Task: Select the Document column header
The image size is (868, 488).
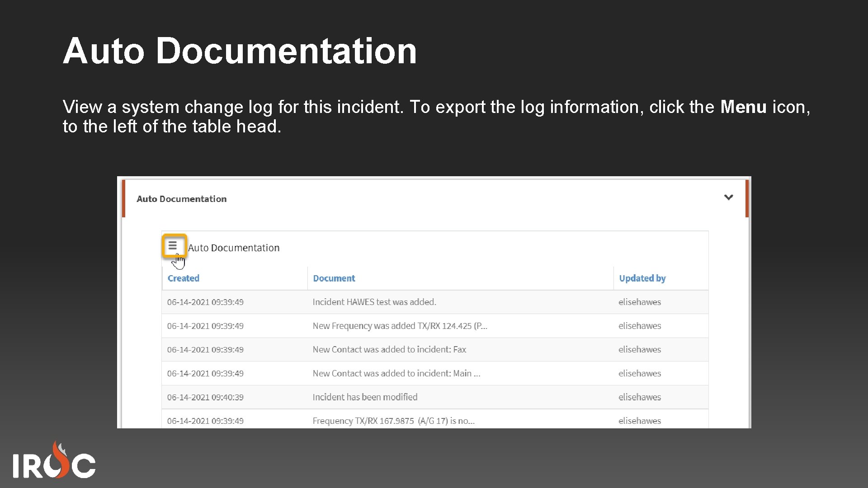Action: [x=334, y=278]
